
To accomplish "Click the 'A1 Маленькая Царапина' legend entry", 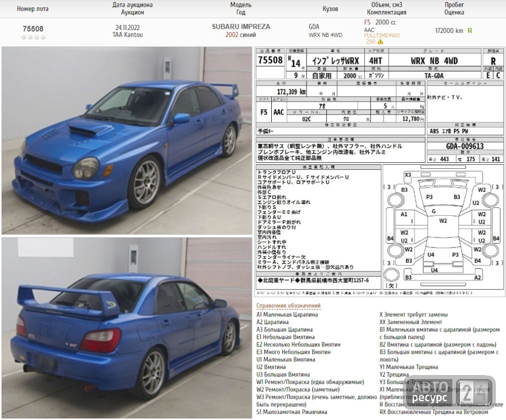I will 287,314.
